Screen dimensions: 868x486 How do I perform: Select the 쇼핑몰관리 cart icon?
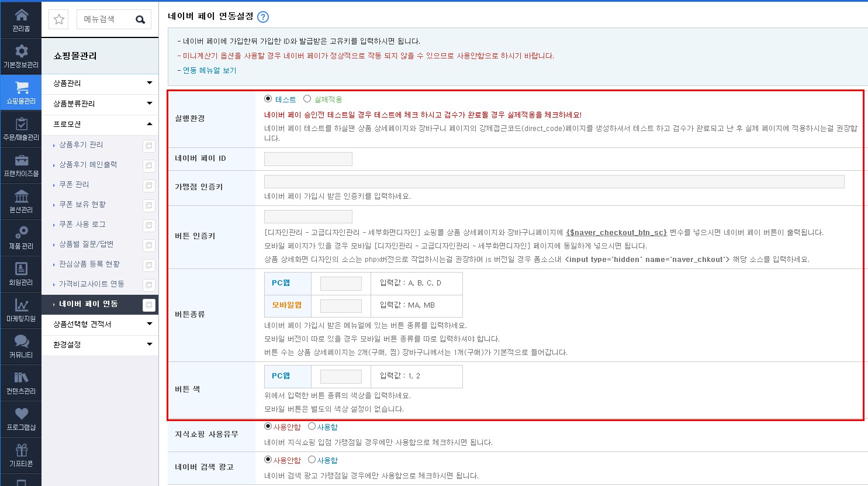[x=21, y=88]
